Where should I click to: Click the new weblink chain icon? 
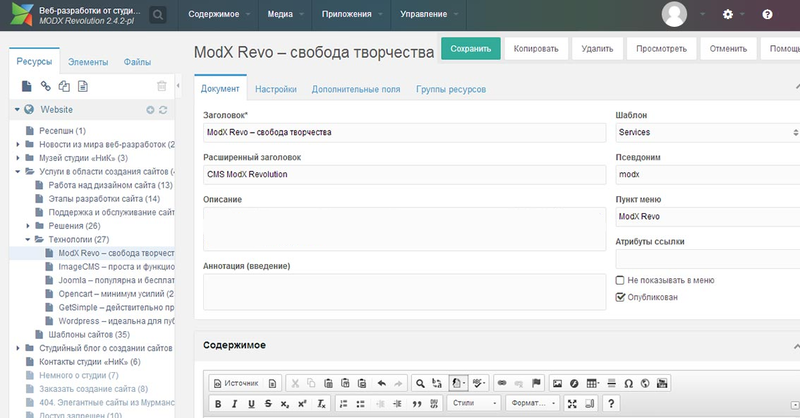coord(45,86)
